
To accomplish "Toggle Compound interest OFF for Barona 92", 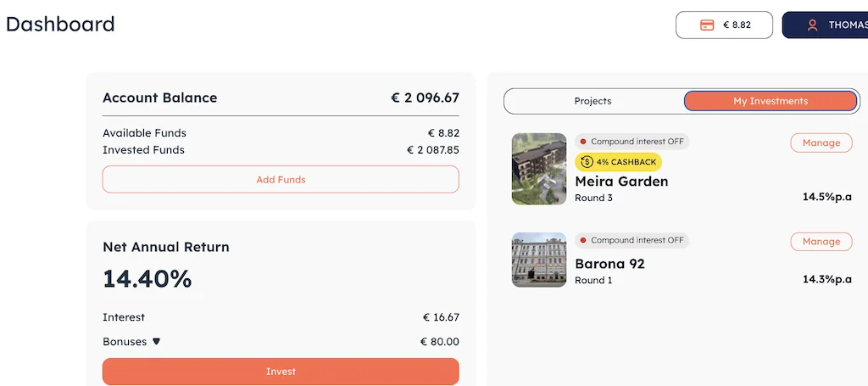I will (x=632, y=241).
